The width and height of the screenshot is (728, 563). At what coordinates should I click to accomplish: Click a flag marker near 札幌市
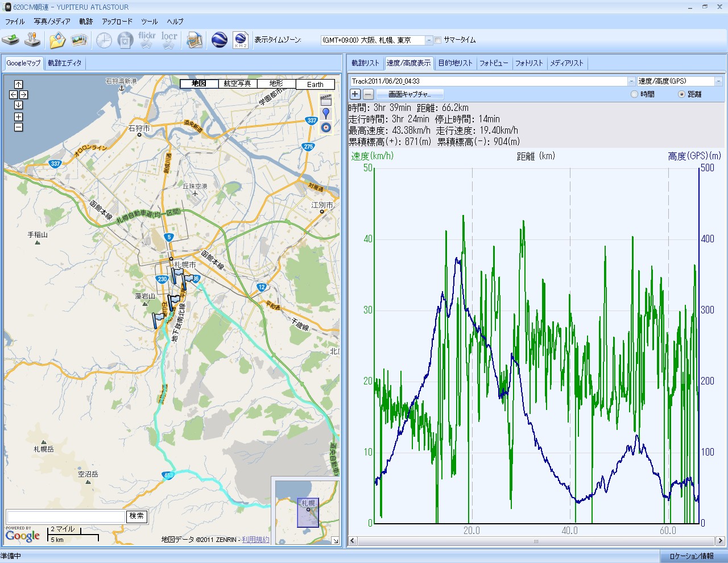point(178,275)
